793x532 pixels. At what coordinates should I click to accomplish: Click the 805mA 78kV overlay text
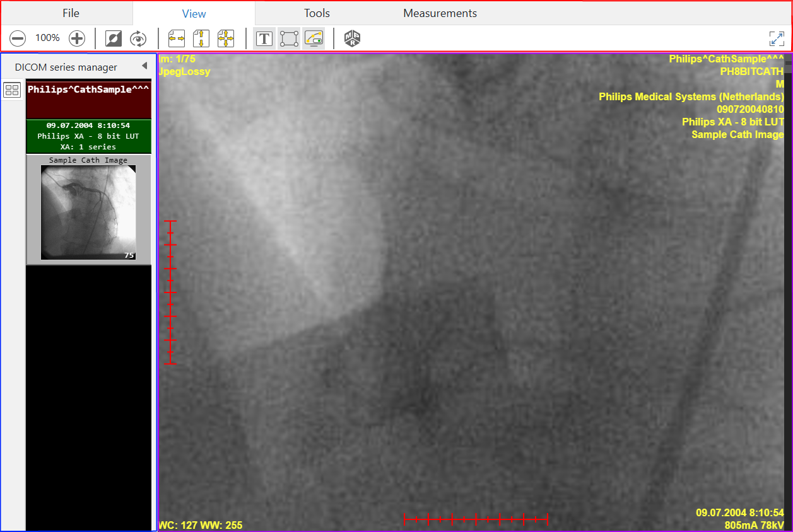pyautogui.click(x=755, y=525)
